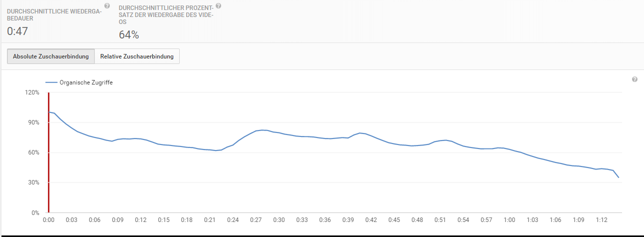The image size is (644, 237).
Task: Click the 1:00 time axis label
Action: 509,220
